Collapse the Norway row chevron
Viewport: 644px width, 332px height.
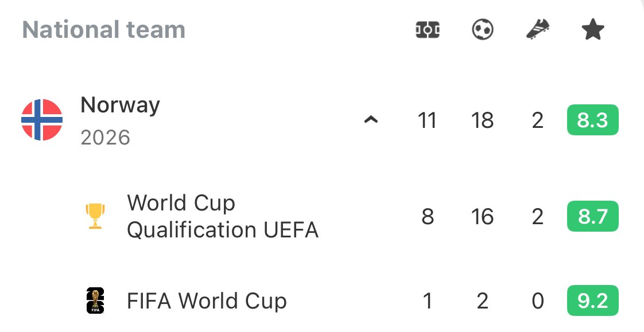pos(371,120)
